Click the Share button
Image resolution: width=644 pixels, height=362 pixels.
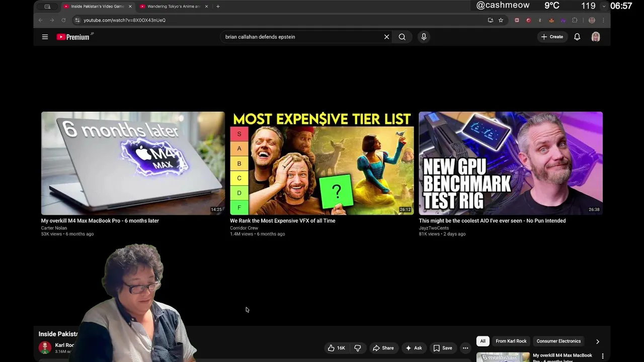pyautogui.click(x=383, y=348)
